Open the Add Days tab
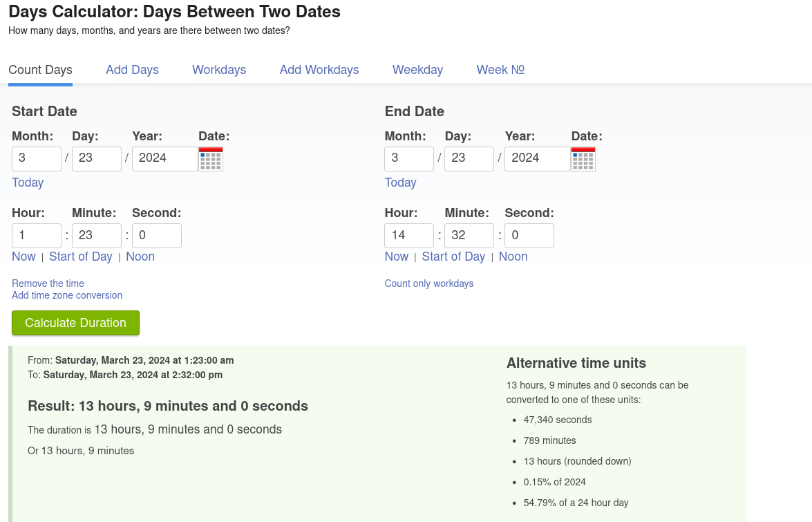The height and width of the screenshot is (522, 812). click(132, 70)
